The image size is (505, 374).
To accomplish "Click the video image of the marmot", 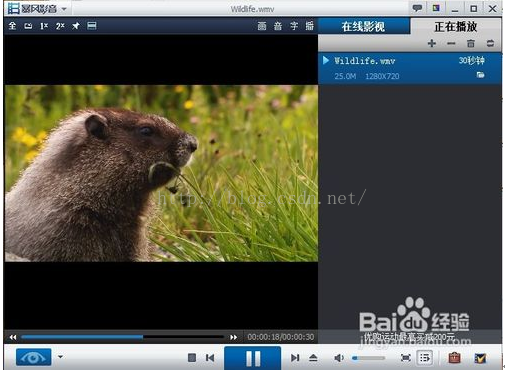I will click(x=161, y=173).
